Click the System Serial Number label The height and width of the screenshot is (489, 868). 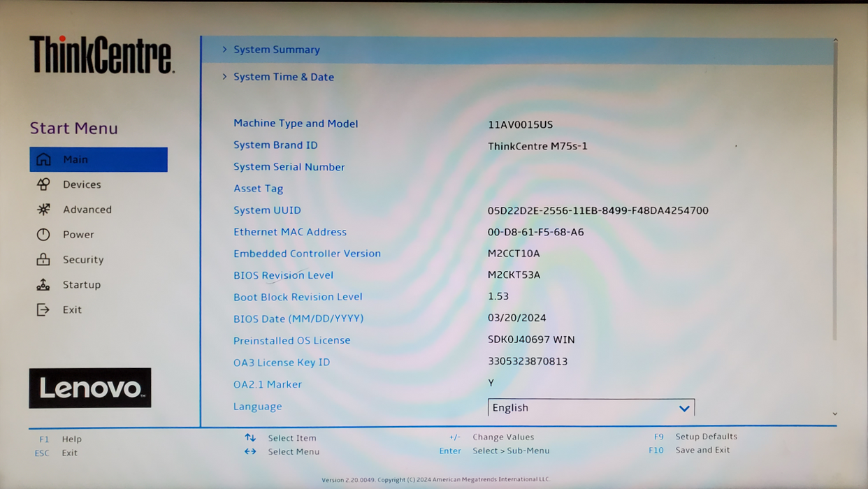click(x=289, y=167)
